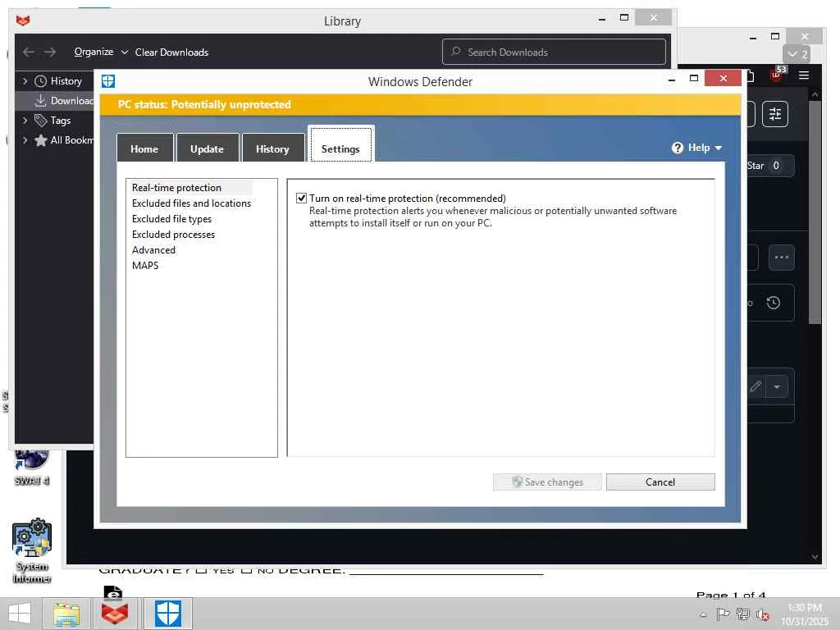Image resolution: width=840 pixels, height=630 pixels.
Task: Uncheck Turn on real-time protection checkbox
Action: [302, 199]
